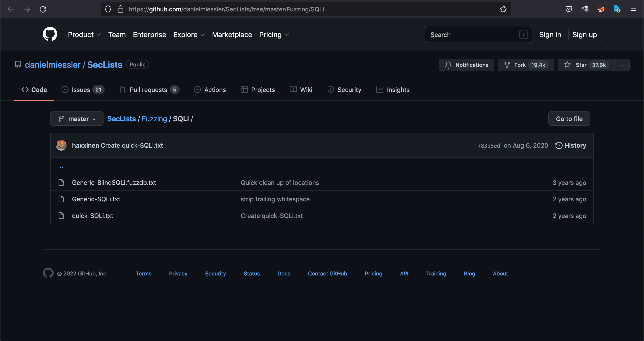Viewport: 644px width, 341px height.
Task: Click the Blog footer link
Action: click(470, 273)
